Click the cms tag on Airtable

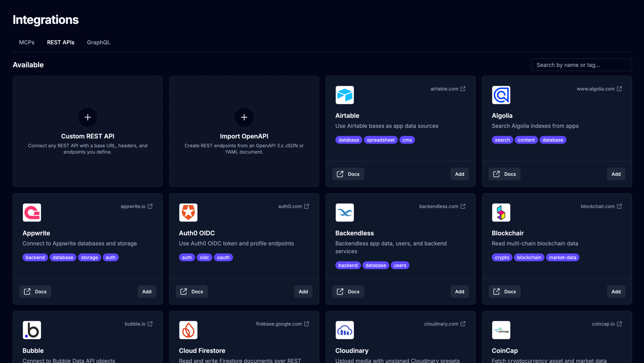[407, 140]
